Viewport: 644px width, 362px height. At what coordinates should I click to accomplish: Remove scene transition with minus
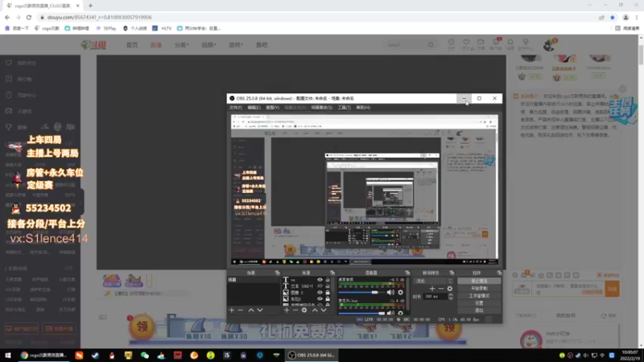(440, 289)
